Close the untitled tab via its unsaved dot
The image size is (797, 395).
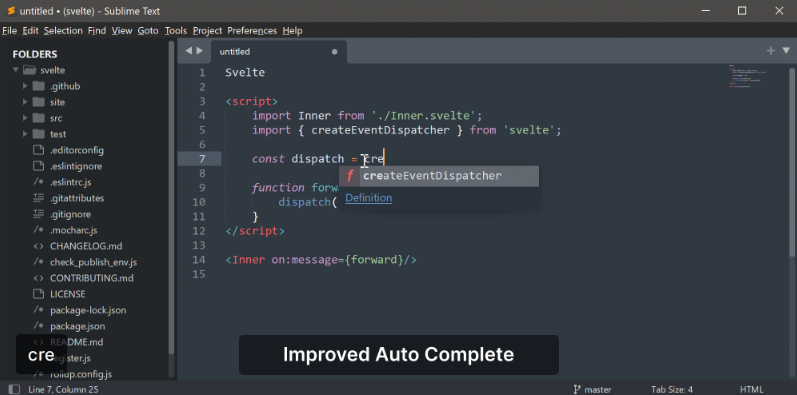point(334,52)
